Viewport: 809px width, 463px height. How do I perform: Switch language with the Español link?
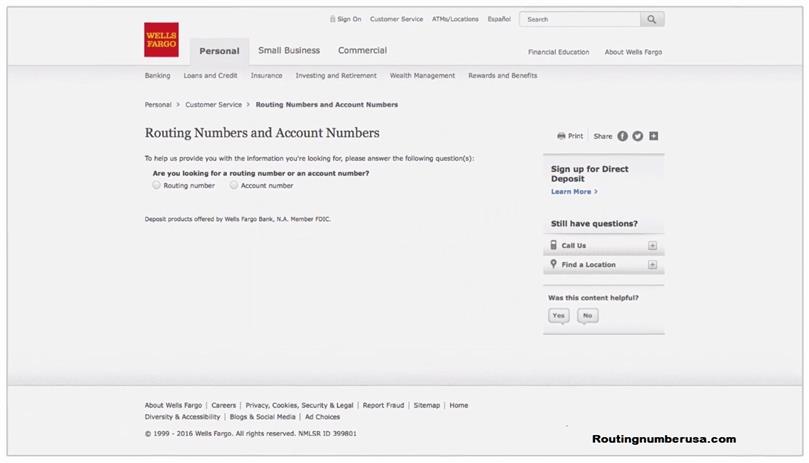499,19
